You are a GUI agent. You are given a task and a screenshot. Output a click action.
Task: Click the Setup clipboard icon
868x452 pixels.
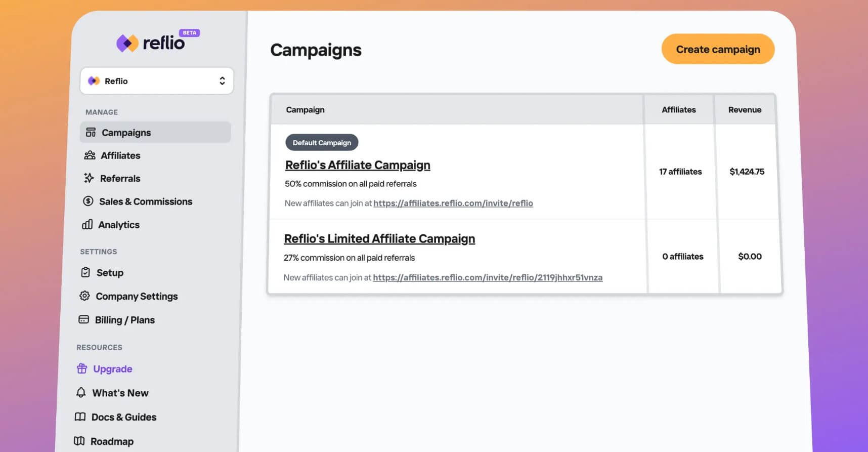tap(85, 272)
